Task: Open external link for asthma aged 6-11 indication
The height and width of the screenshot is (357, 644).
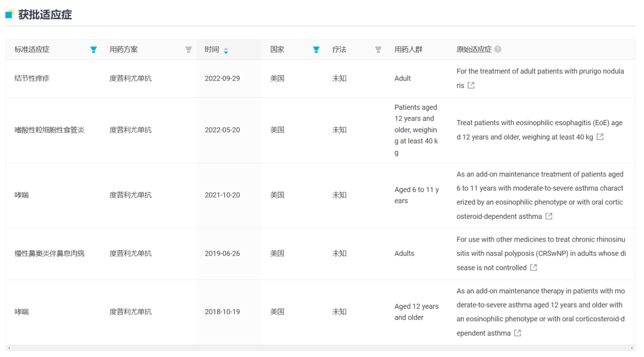Action: coord(549,216)
